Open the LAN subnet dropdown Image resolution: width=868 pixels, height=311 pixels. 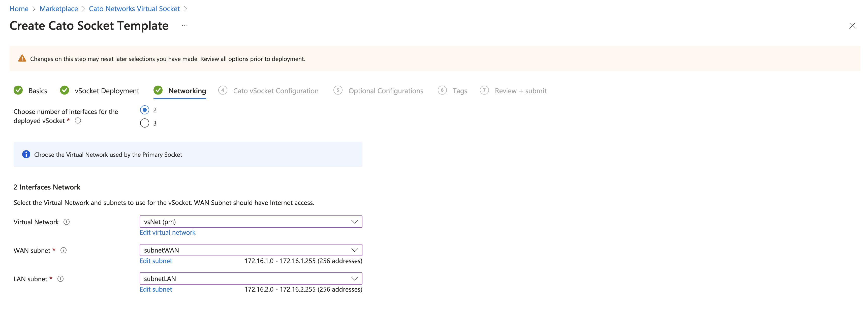coord(354,278)
